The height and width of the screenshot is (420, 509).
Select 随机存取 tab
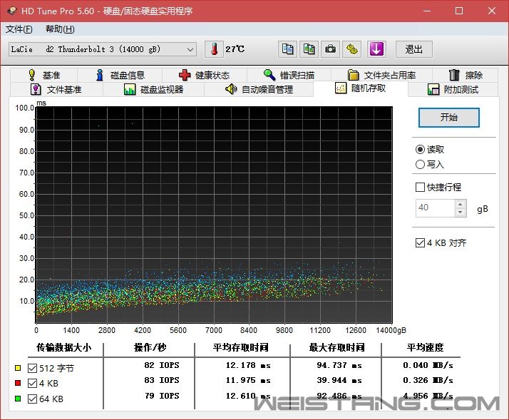360,88
